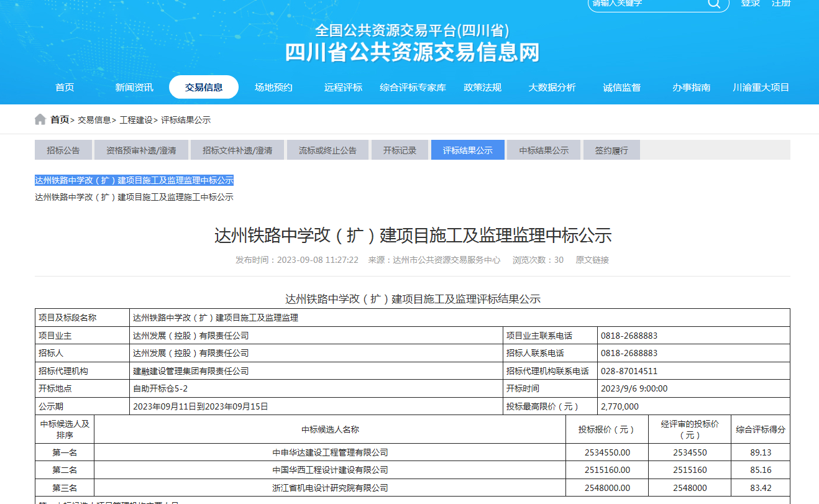Open the 流标或终止公告 tab
The height and width of the screenshot is (504, 819).
(x=327, y=150)
